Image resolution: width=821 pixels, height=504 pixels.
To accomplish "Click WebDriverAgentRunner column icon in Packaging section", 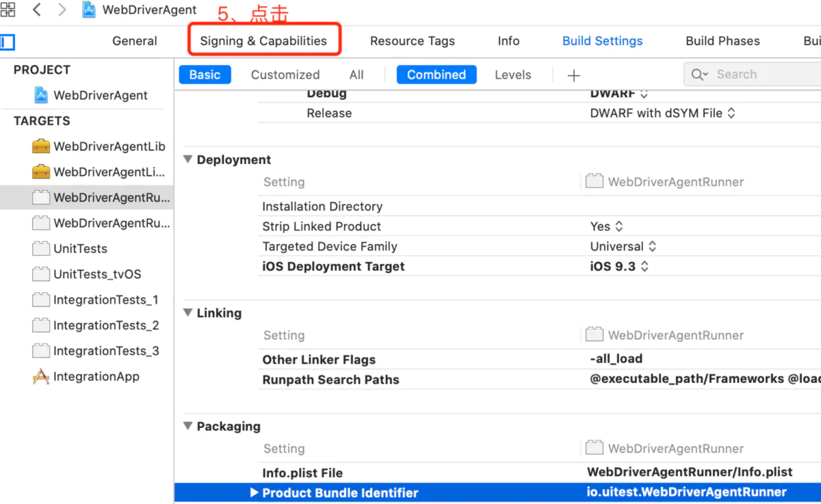I will (595, 448).
